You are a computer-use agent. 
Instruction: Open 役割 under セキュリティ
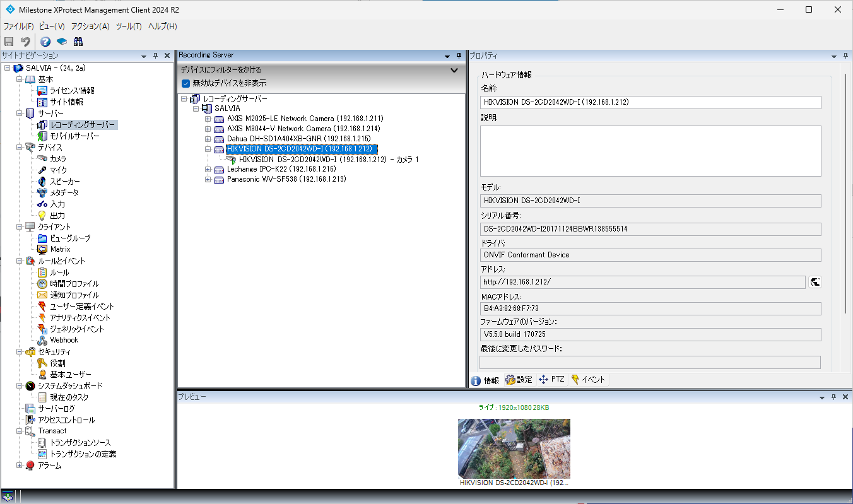point(57,363)
